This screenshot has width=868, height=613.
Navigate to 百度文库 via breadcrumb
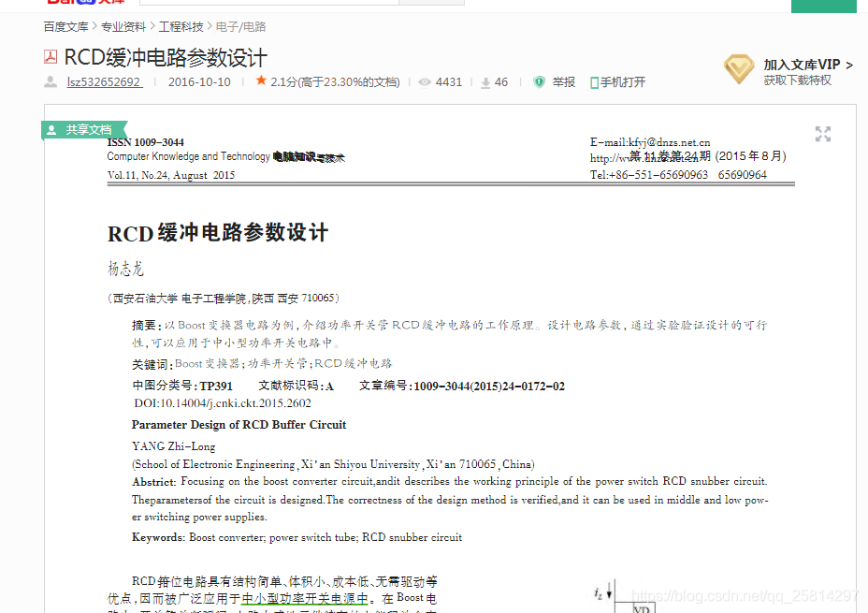pyautogui.click(x=66, y=26)
